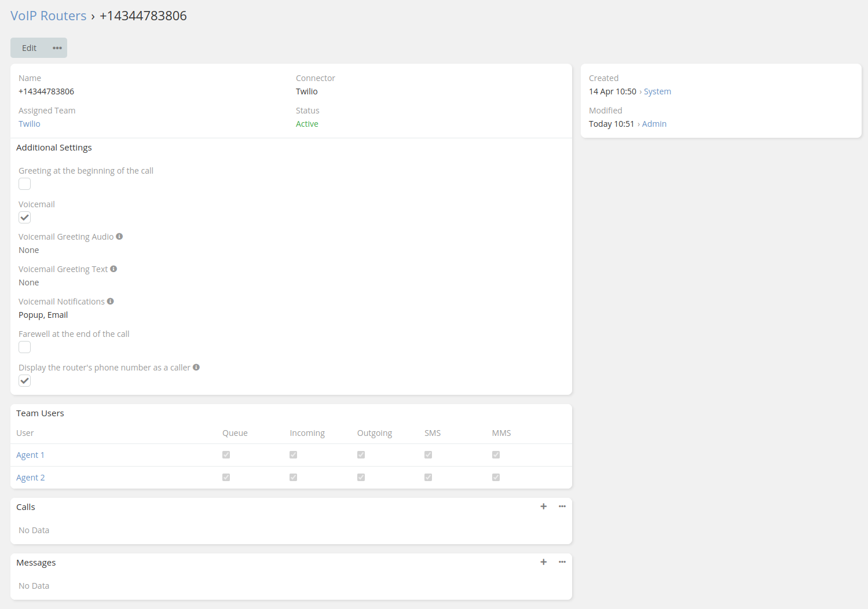Add a new call using the plus icon
The width and height of the screenshot is (868, 609).
pos(543,506)
